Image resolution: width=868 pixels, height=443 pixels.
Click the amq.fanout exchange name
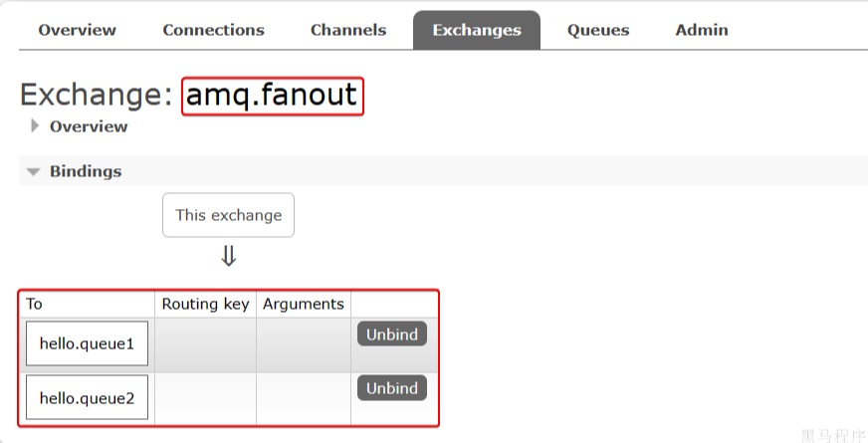point(272,96)
